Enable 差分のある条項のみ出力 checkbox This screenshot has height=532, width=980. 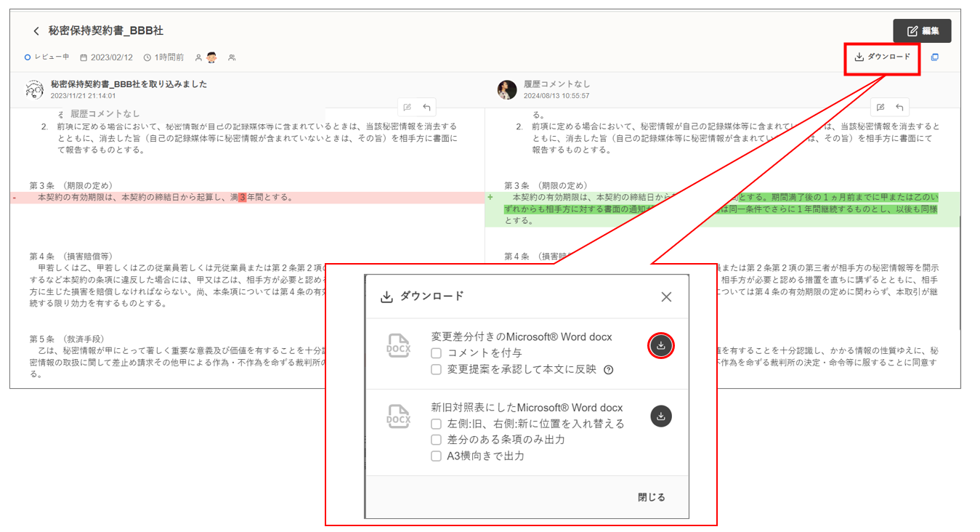436,440
